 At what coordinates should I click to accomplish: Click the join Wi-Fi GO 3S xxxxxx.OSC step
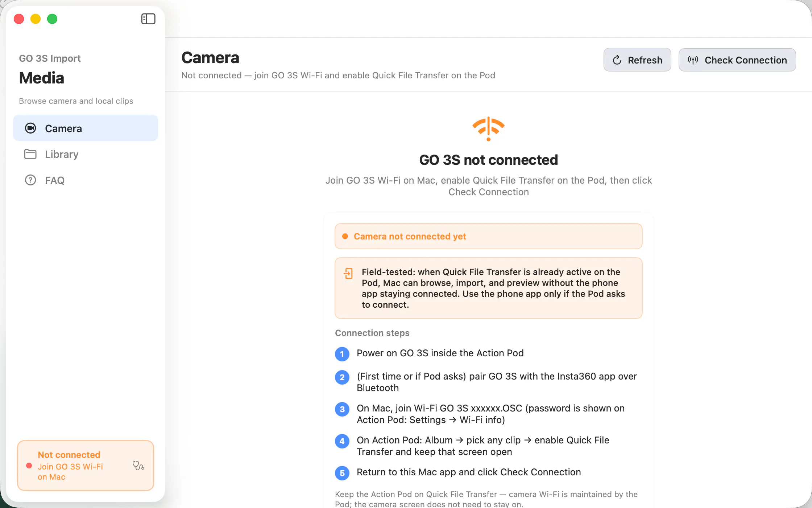[x=490, y=414]
